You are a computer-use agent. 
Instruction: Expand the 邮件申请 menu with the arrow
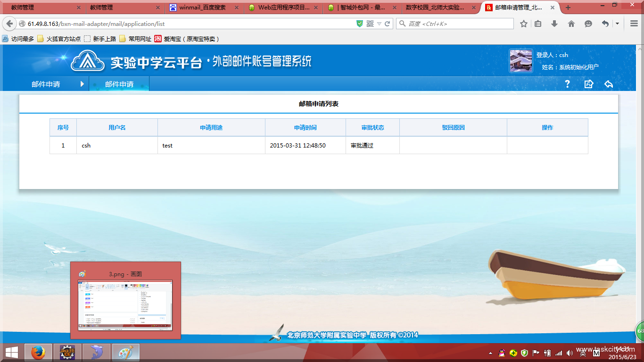(82, 84)
